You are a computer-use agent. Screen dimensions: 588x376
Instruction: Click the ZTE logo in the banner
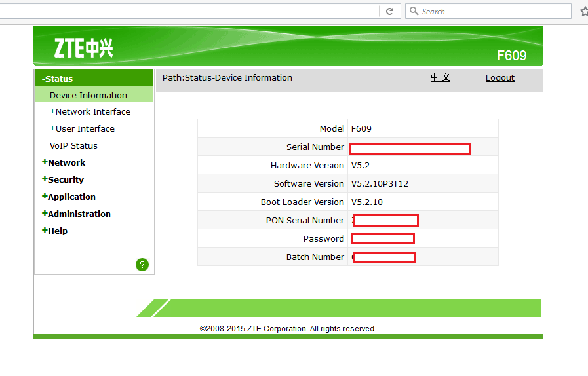[83, 48]
